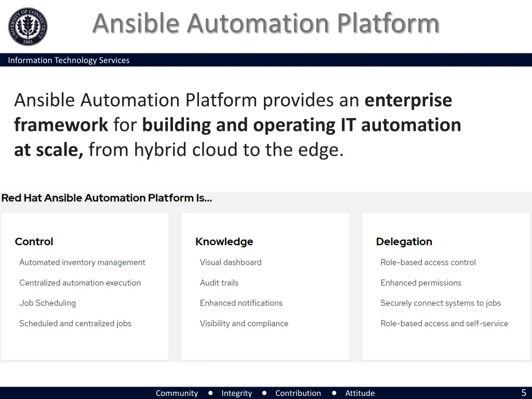Select the Automated inventory management item
532x399 pixels.
pyautogui.click(x=82, y=262)
